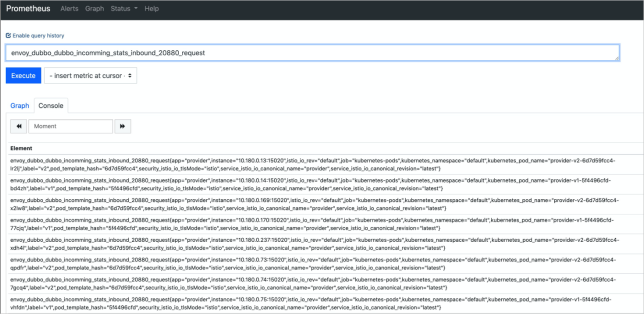Step forward in time with fast-forward icon
This screenshot has width=644, height=314.
(x=123, y=126)
